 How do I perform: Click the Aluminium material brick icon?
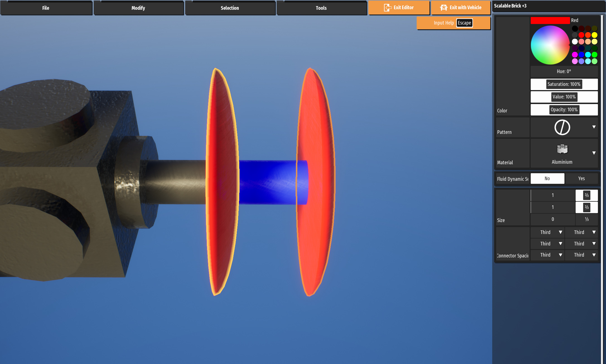pyautogui.click(x=562, y=149)
